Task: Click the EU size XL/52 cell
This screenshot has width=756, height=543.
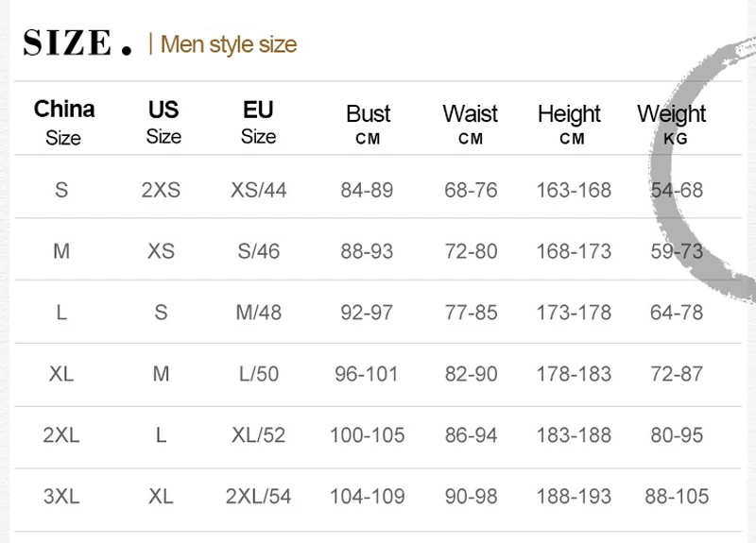Action: pyautogui.click(x=258, y=435)
